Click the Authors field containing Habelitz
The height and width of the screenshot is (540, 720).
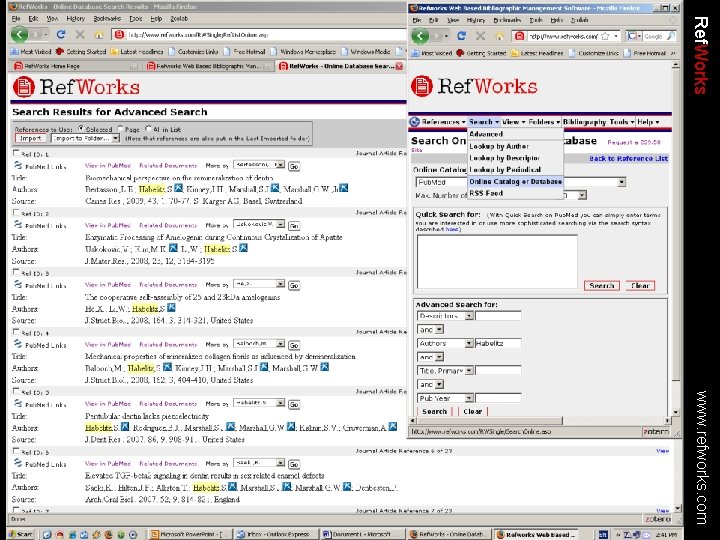point(498,343)
